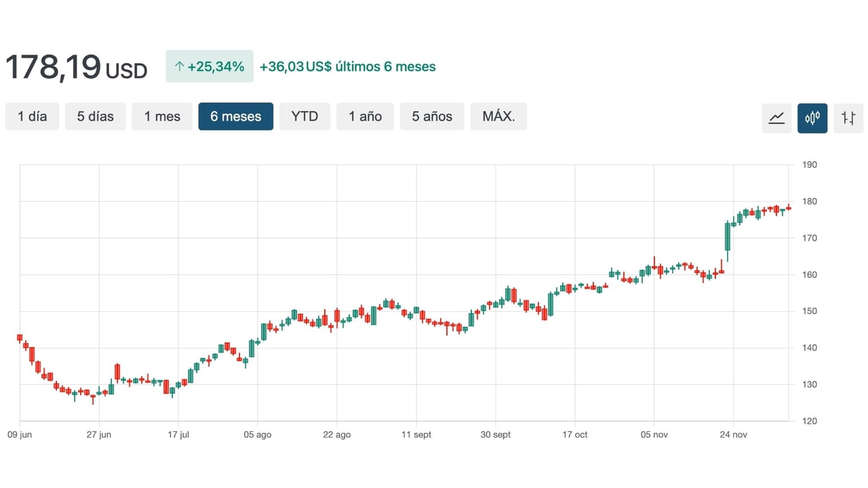Show the MÁX. full history range
Viewport: 868px width, 488px height.
click(x=498, y=116)
